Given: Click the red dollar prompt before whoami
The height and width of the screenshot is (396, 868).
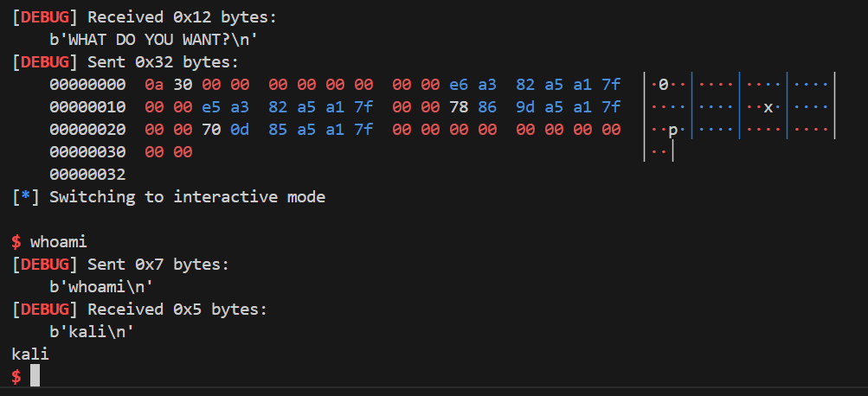Looking at the screenshot, I should (16, 242).
